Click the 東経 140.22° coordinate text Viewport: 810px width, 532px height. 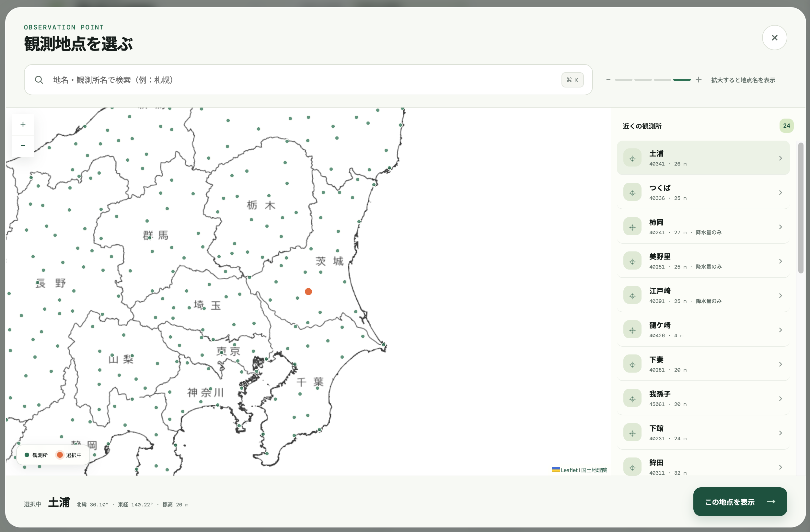(135, 504)
